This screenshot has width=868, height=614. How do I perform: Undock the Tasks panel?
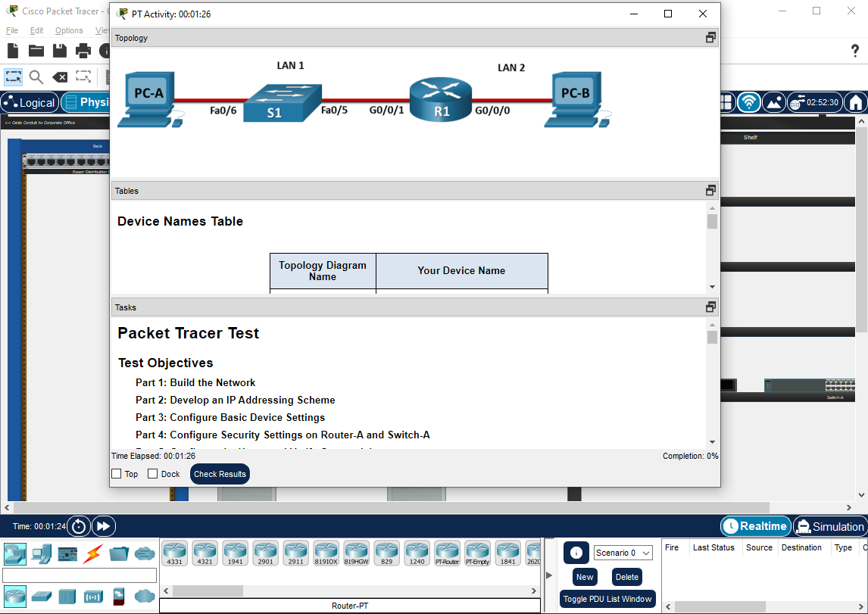point(710,307)
